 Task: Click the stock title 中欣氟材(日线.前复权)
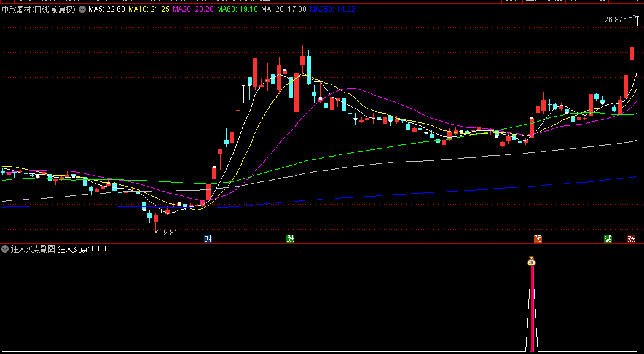pos(39,9)
